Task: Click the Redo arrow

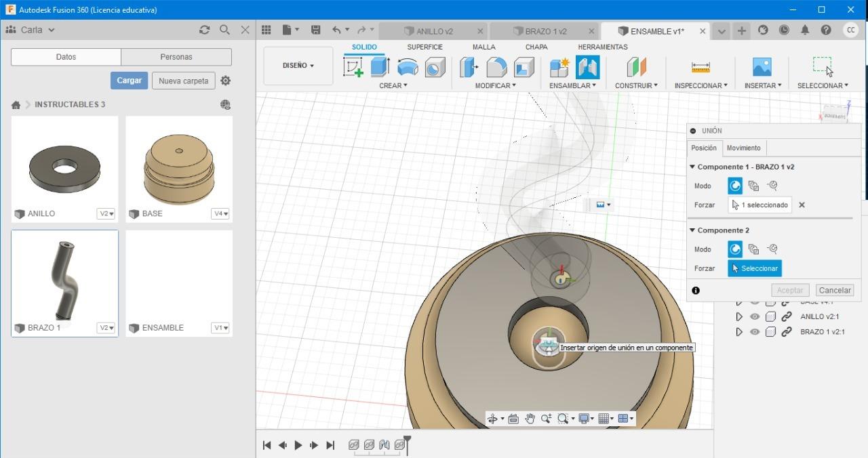Action: point(361,30)
